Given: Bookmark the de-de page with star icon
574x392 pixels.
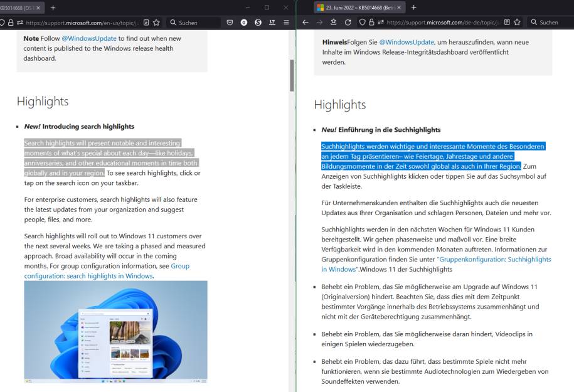Looking at the screenshot, I should point(517,23).
